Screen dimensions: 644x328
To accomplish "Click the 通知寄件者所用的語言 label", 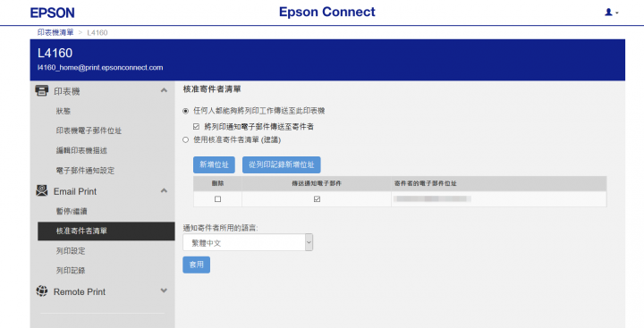I will pyautogui.click(x=220, y=228).
